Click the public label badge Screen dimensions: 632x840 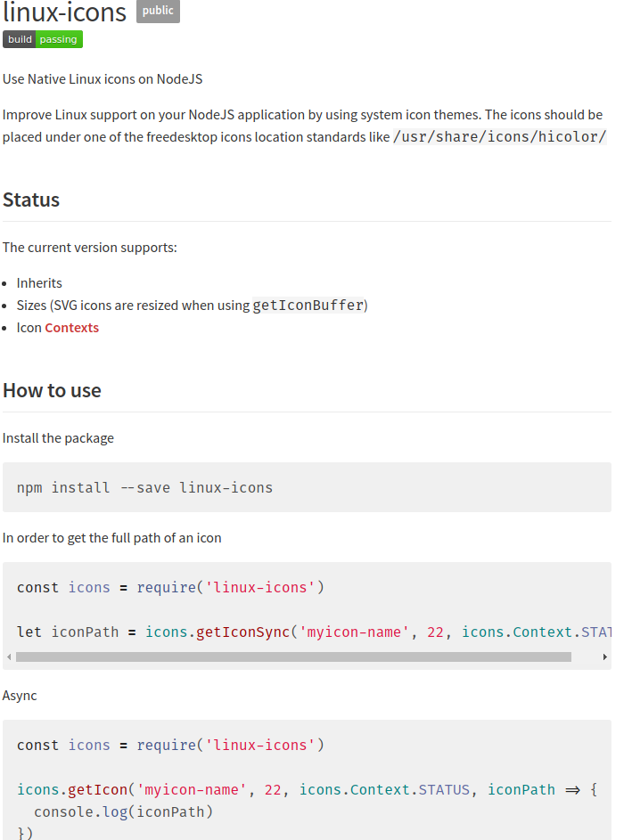pos(158,12)
